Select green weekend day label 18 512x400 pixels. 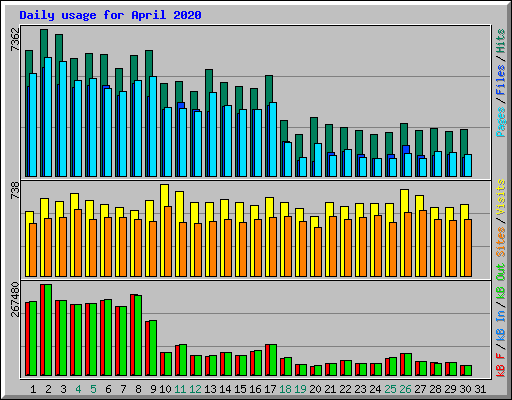[285, 389]
